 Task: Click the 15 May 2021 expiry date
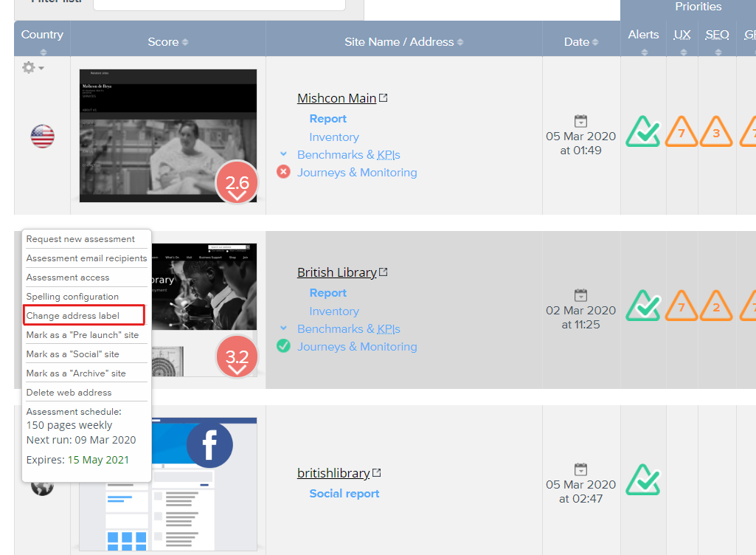point(98,460)
